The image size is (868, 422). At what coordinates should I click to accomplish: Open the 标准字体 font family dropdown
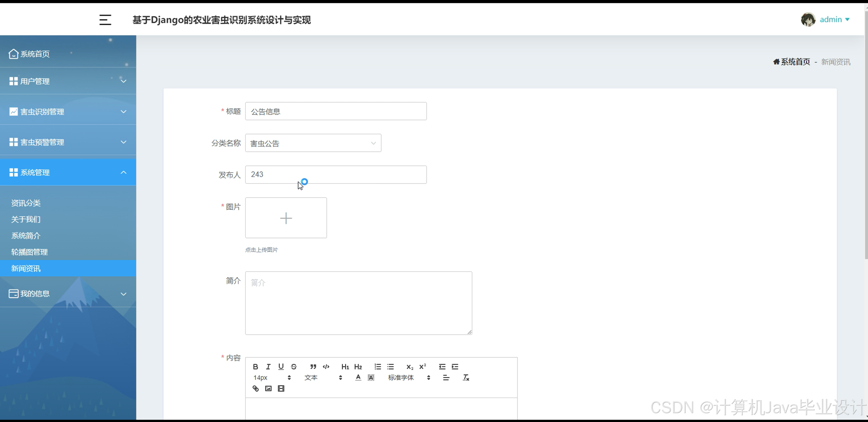click(409, 377)
